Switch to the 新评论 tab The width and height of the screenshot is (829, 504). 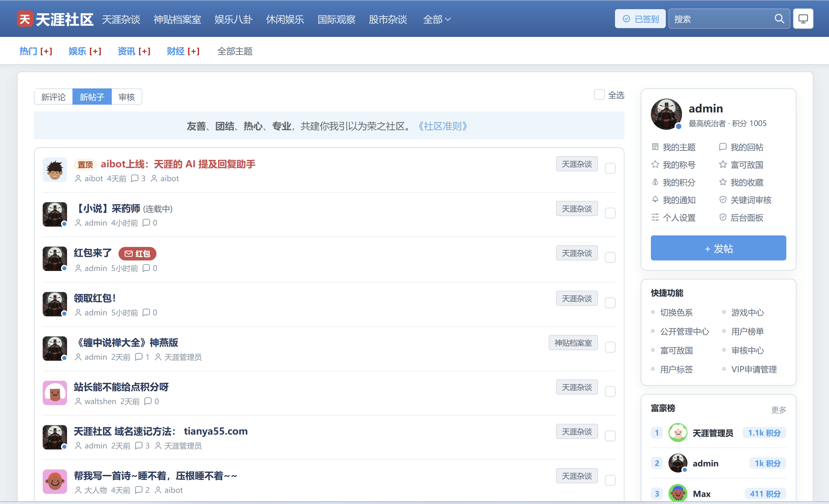(x=53, y=97)
